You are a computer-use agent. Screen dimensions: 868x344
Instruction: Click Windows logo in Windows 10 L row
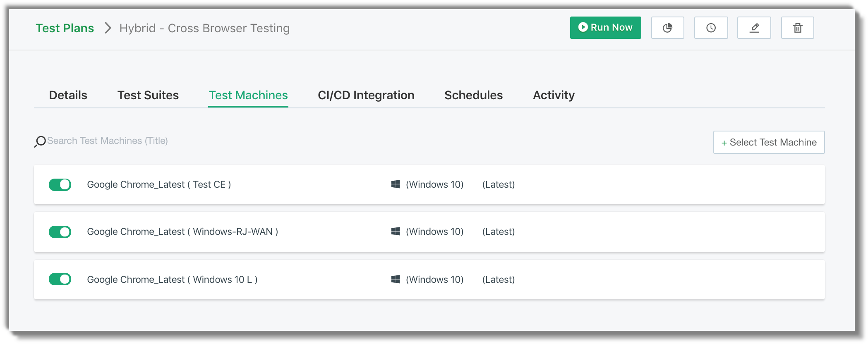click(396, 279)
